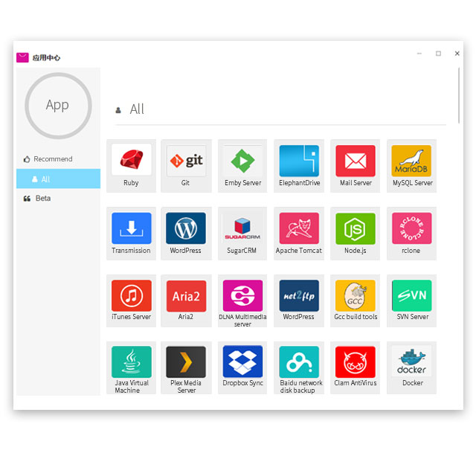Select DLNA Multimedia server app
The height and width of the screenshot is (453, 476).
click(x=242, y=301)
